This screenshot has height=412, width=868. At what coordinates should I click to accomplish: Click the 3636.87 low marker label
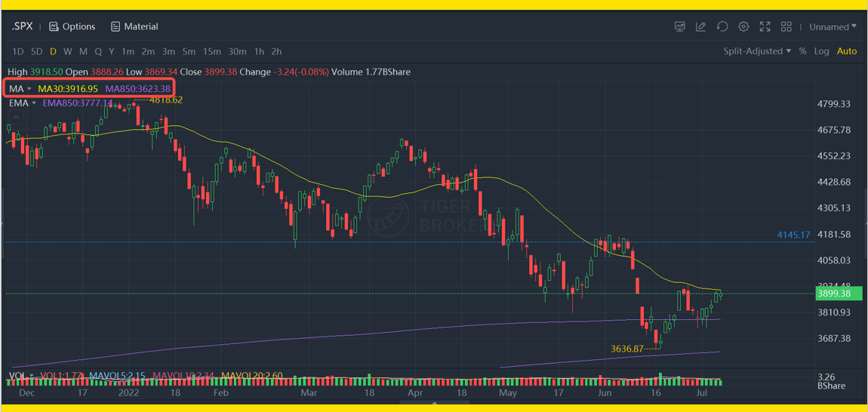point(627,349)
